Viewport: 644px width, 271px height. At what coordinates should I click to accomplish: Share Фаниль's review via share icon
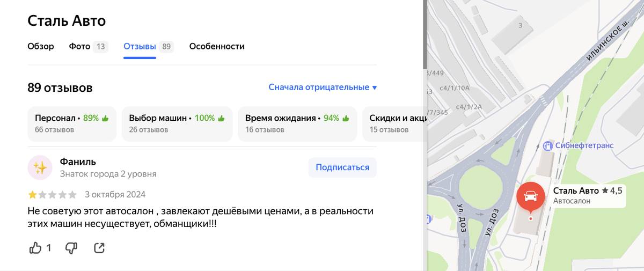[99, 248]
